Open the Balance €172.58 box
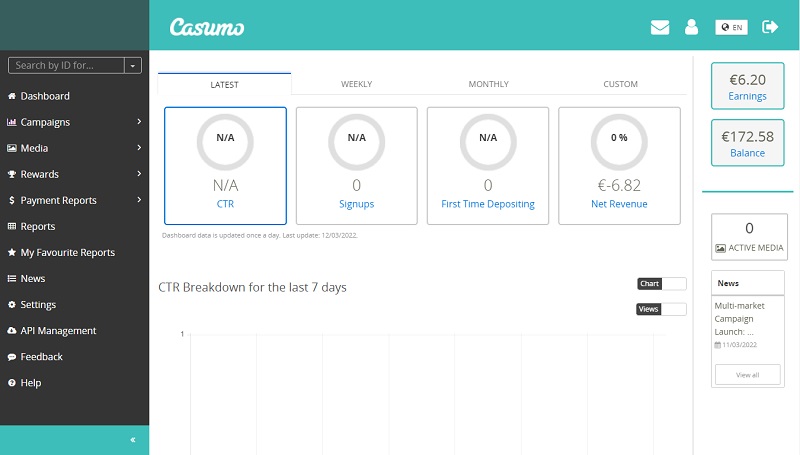This screenshot has width=800, height=455. pyautogui.click(x=747, y=143)
